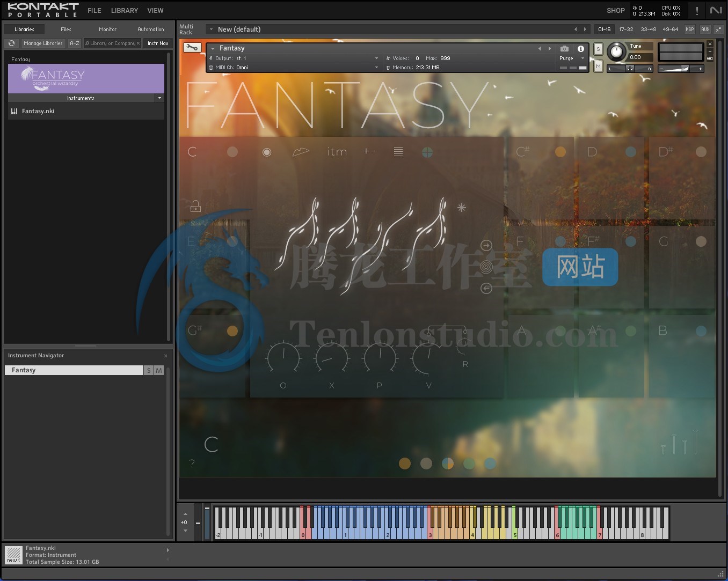Open the instrument info icon
Viewport: 728px width, 581px height.
click(x=580, y=48)
